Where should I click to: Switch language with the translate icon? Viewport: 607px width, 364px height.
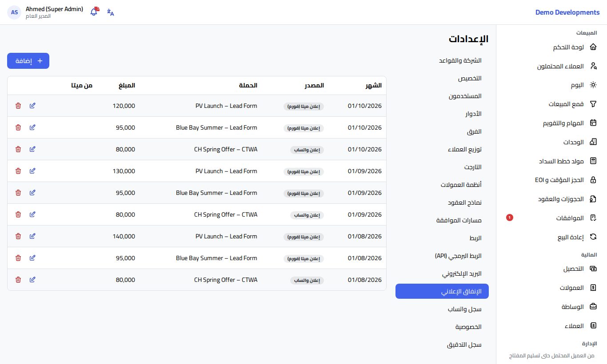[111, 12]
